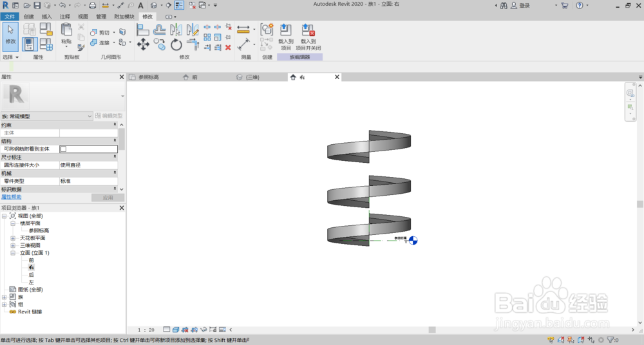The width and height of the screenshot is (644, 345).
Task: Close the 右 view tab
Action: [x=337, y=77]
